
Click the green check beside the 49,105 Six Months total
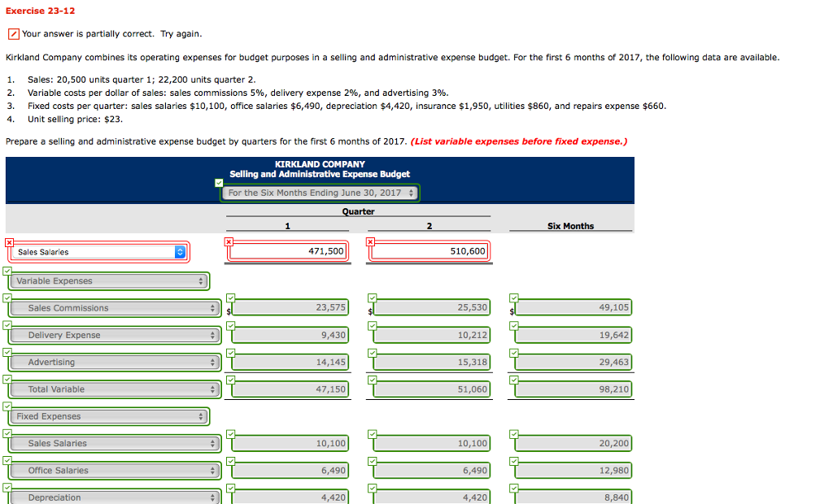click(513, 297)
